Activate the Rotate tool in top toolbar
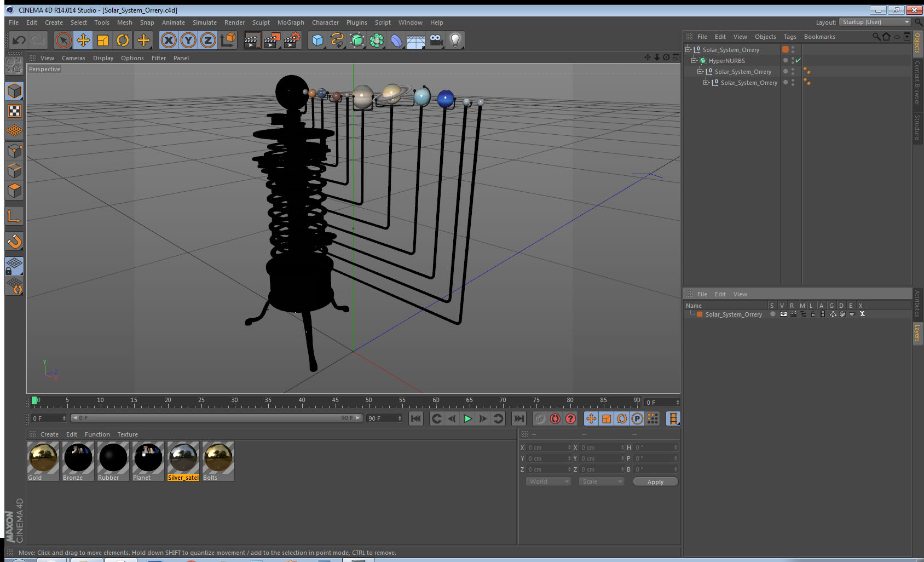This screenshot has height=562, width=924. [123, 40]
